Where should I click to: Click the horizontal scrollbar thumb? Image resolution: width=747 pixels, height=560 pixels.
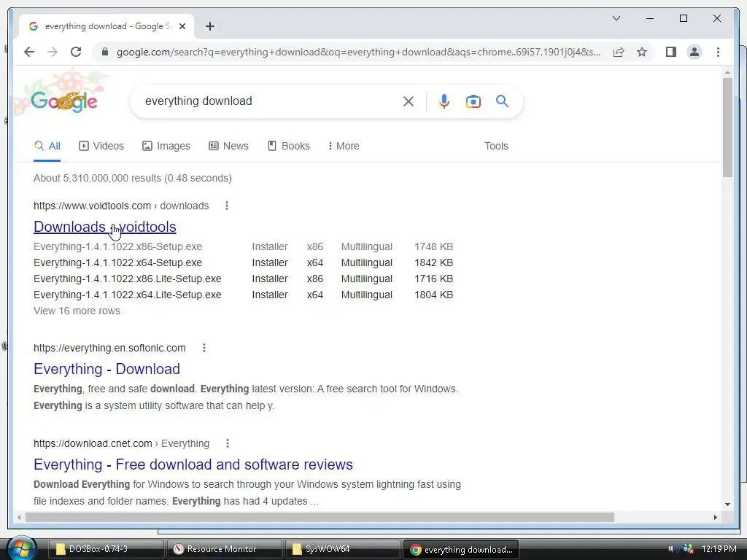tap(320, 517)
